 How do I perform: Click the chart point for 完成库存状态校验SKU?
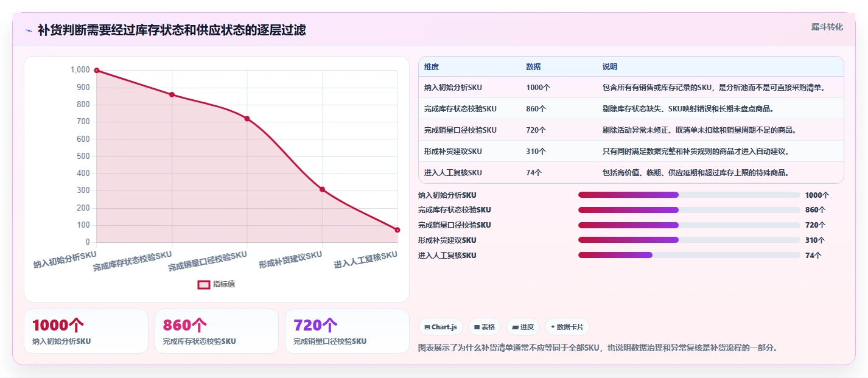(172, 94)
